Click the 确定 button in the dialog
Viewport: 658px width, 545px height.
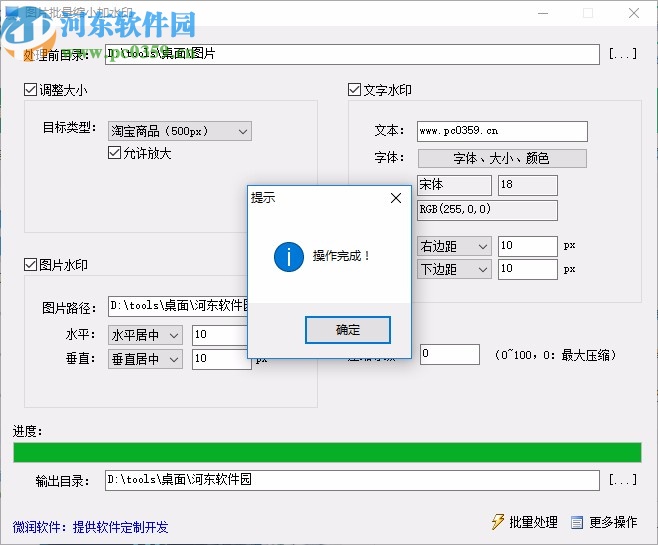tap(347, 330)
